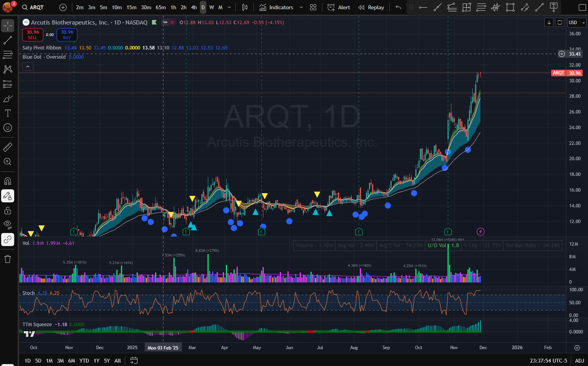Toggle the flag marker beside NASDAQ

point(154,23)
